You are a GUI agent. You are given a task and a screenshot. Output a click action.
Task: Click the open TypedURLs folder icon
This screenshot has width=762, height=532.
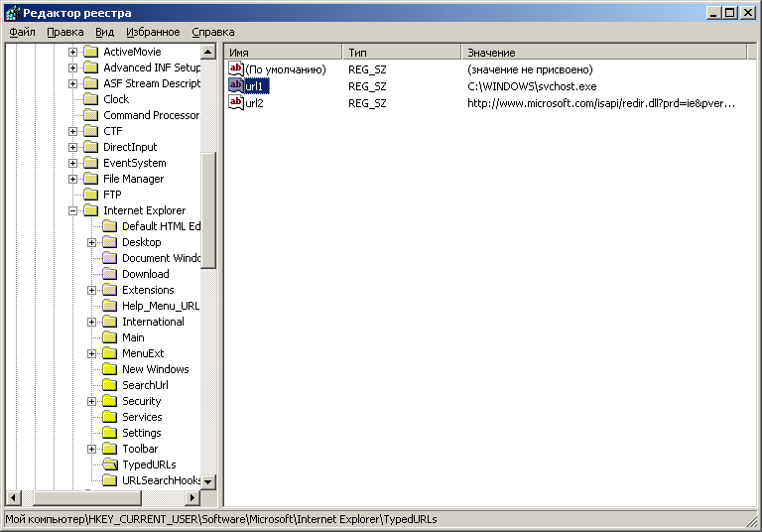(110, 465)
